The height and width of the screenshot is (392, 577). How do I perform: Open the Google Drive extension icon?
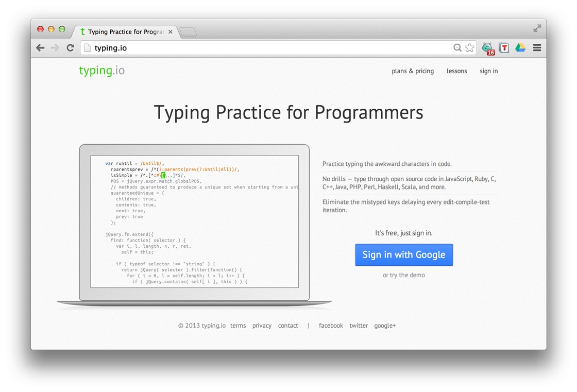coord(520,48)
